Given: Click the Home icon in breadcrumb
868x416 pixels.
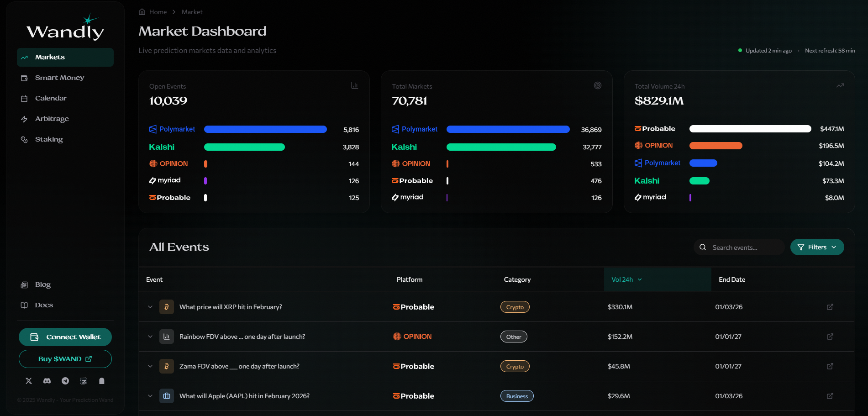Looking at the screenshot, I should [x=142, y=12].
